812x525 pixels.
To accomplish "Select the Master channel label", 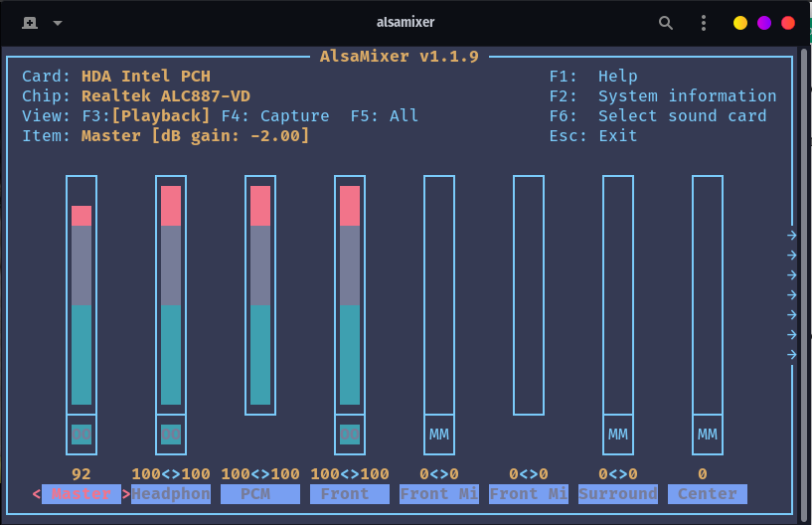I will click(x=81, y=494).
